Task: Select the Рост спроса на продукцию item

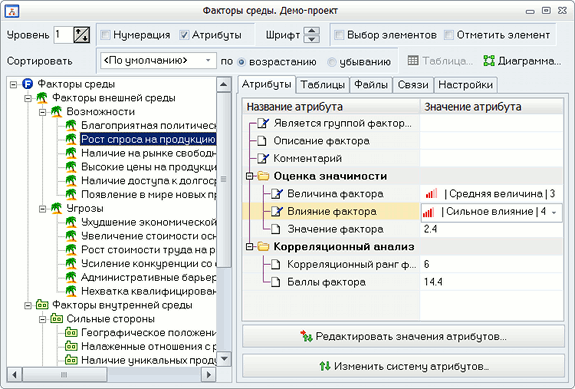Action: pos(148,139)
